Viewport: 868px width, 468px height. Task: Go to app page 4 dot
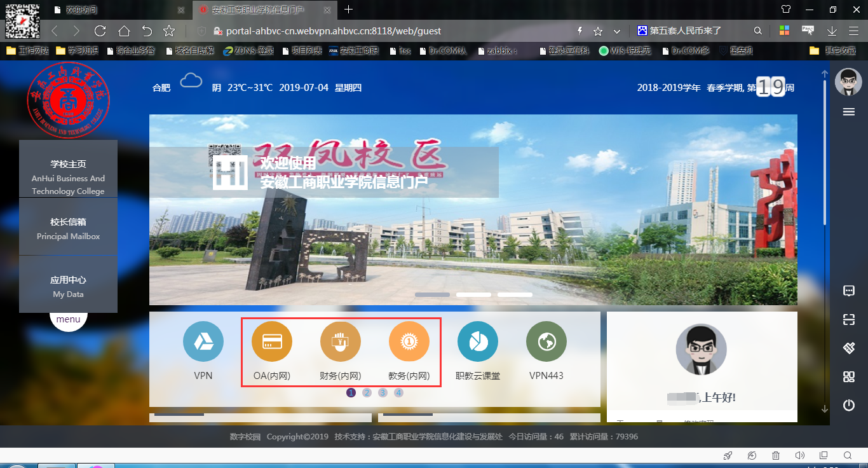click(398, 392)
